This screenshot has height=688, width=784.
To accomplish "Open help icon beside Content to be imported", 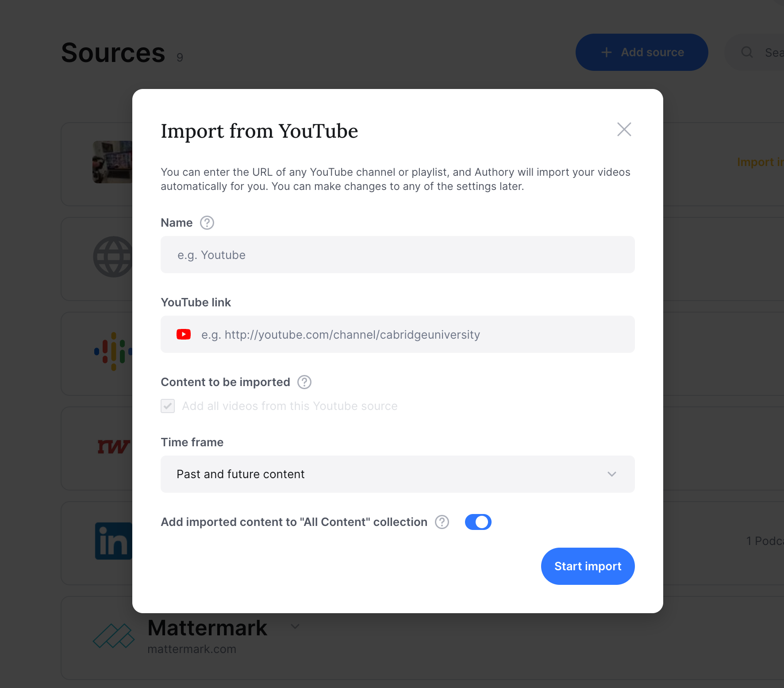I will pos(304,382).
